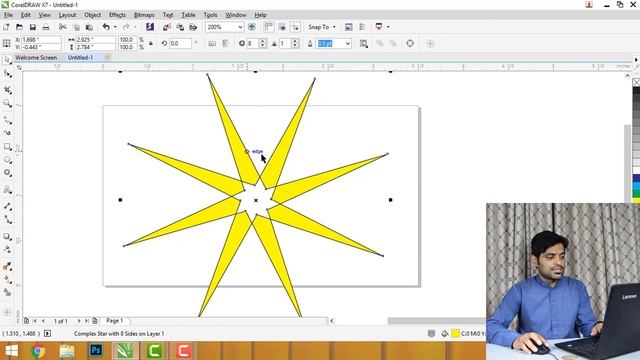The height and width of the screenshot is (360, 640).
Task: Toggle Mirror vertically button
Action: click(x=225, y=43)
